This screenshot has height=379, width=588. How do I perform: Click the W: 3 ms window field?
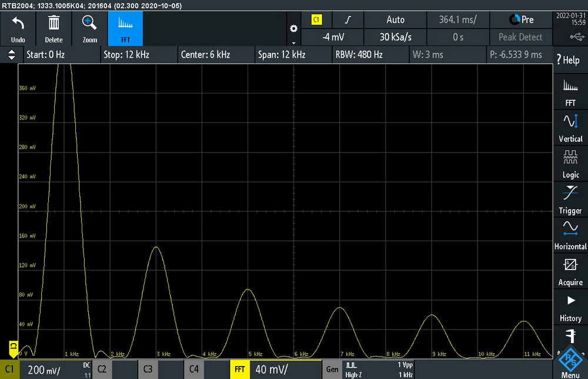pyautogui.click(x=447, y=55)
